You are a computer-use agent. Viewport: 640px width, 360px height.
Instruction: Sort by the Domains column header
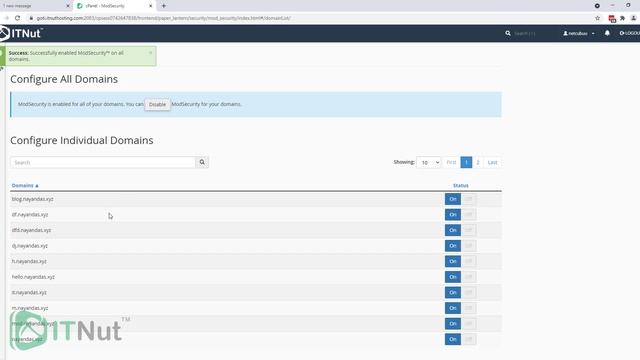click(x=22, y=185)
